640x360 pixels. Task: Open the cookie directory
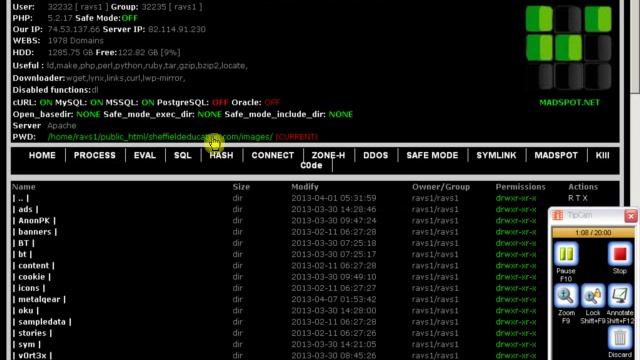[31, 277]
